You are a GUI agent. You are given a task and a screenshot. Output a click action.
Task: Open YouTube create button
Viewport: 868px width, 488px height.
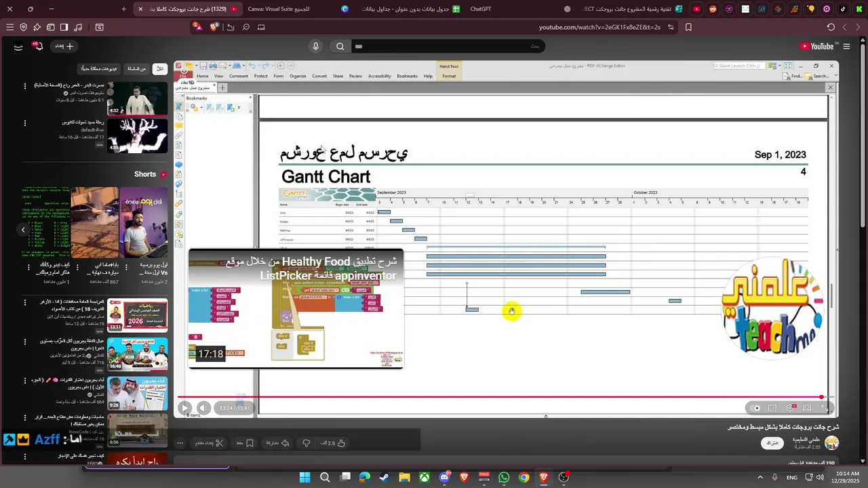pyautogui.click(x=64, y=46)
